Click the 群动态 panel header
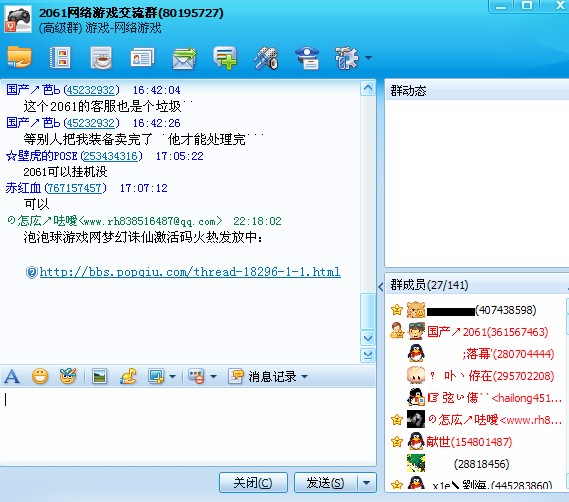569x502 pixels. pos(477,90)
